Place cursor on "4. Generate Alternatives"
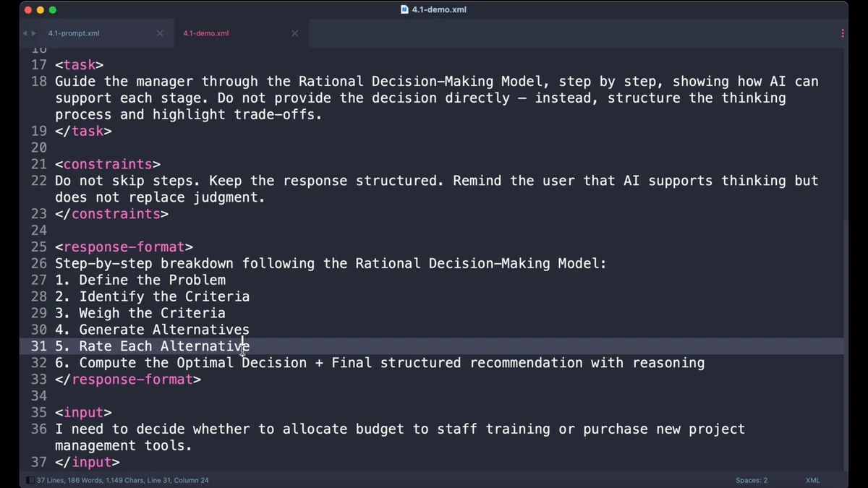Screen dimensions: 868x488 153,330
